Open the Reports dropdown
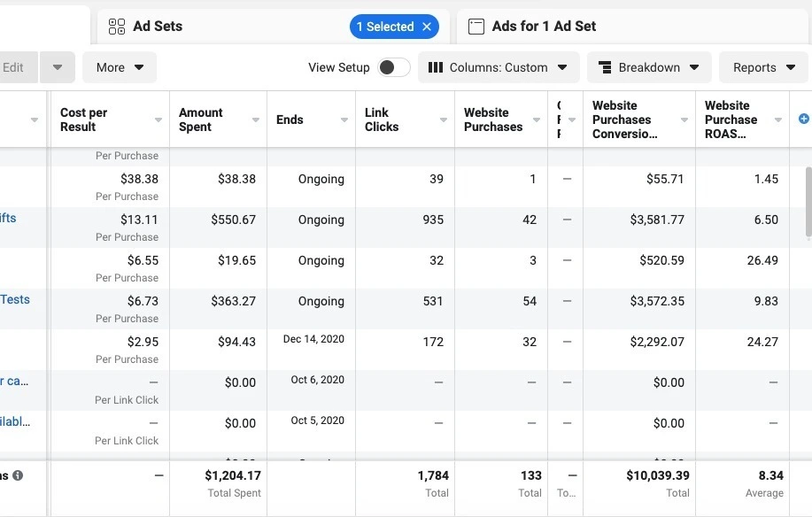The width and height of the screenshot is (812, 517). point(763,67)
